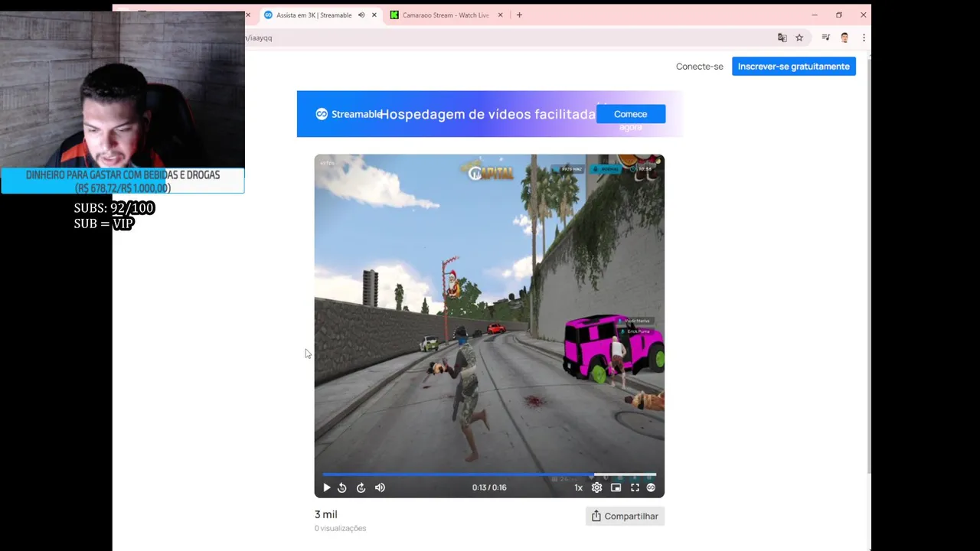Play the Streamable video

tap(327, 487)
